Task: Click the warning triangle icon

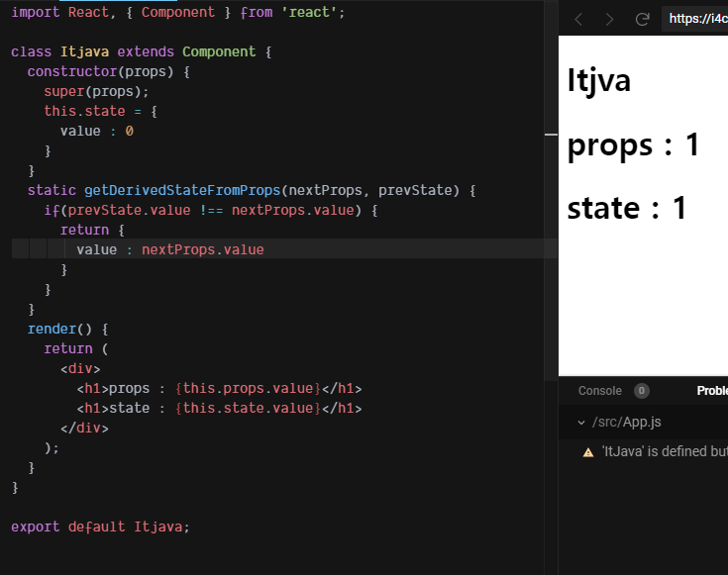Action: coord(588,452)
